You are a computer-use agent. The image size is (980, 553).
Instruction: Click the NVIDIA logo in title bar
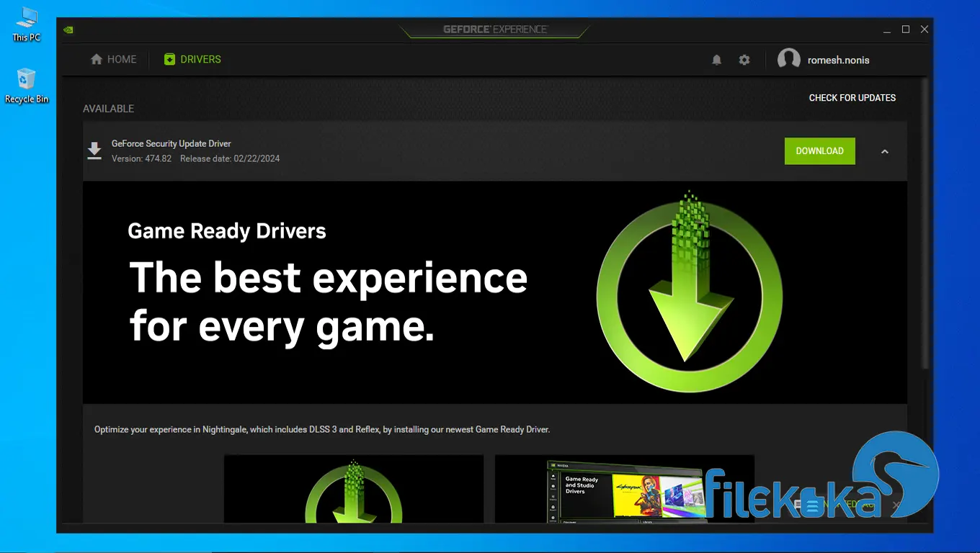pos(68,30)
